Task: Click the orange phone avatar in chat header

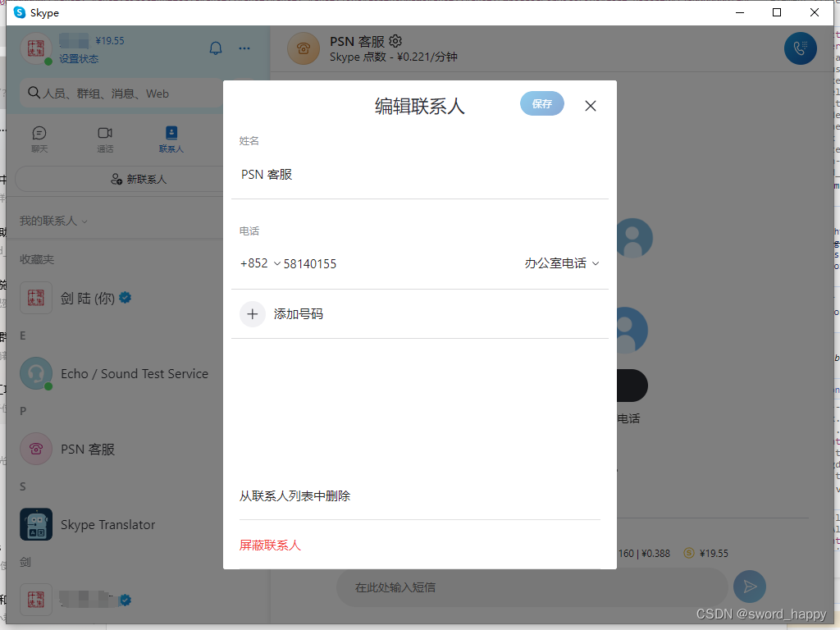Action: [x=304, y=48]
